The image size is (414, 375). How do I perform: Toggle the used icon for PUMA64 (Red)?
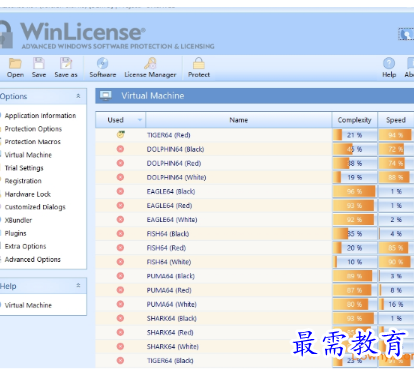click(x=120, y=290)
